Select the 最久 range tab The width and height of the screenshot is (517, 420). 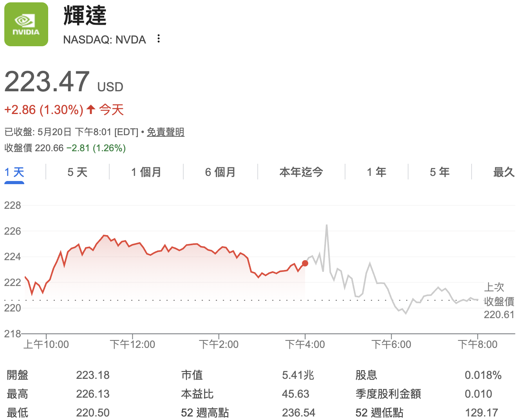point(504,172)
